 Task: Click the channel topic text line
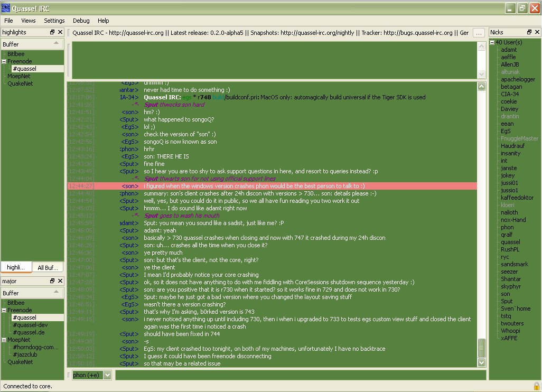270,33
